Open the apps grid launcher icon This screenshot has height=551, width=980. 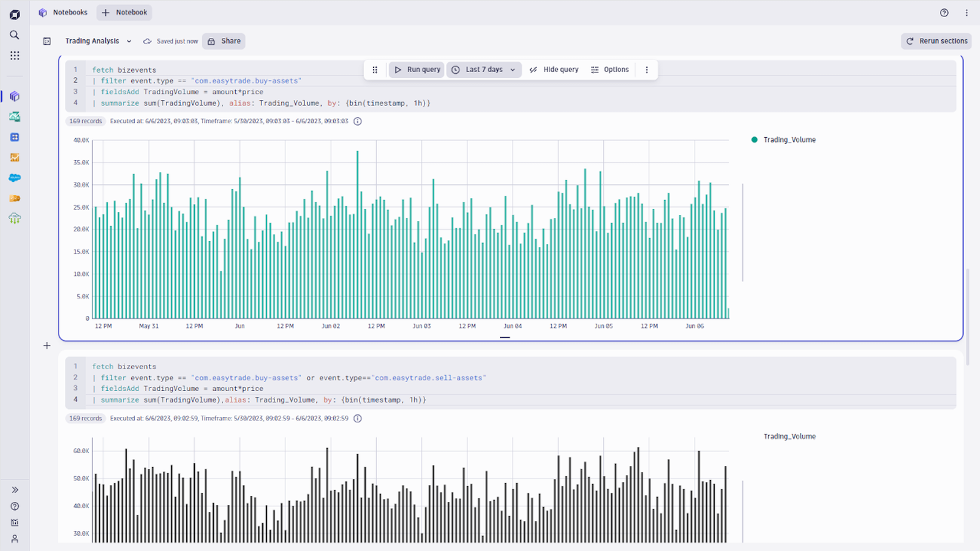pos(14,55)
